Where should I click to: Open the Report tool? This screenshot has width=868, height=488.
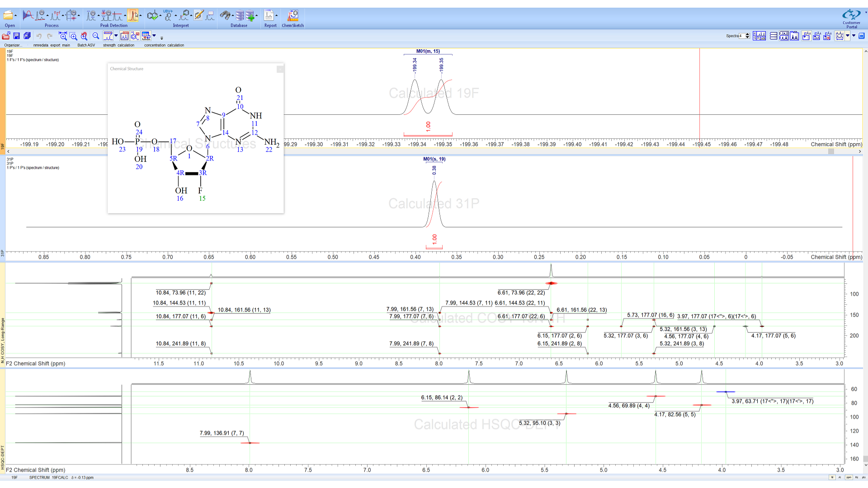(x=269, y=15)
